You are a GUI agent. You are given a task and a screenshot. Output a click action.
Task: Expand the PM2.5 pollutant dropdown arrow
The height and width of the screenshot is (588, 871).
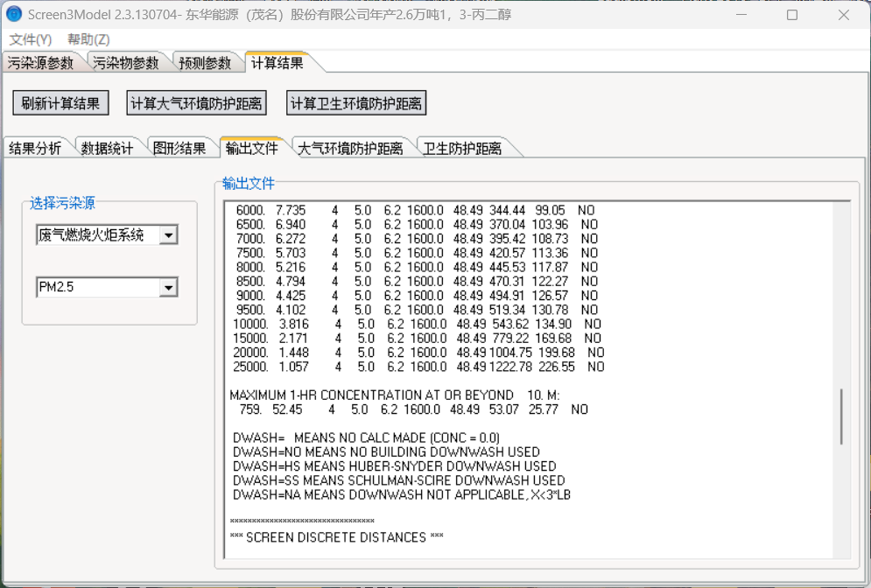click(168, 288)
